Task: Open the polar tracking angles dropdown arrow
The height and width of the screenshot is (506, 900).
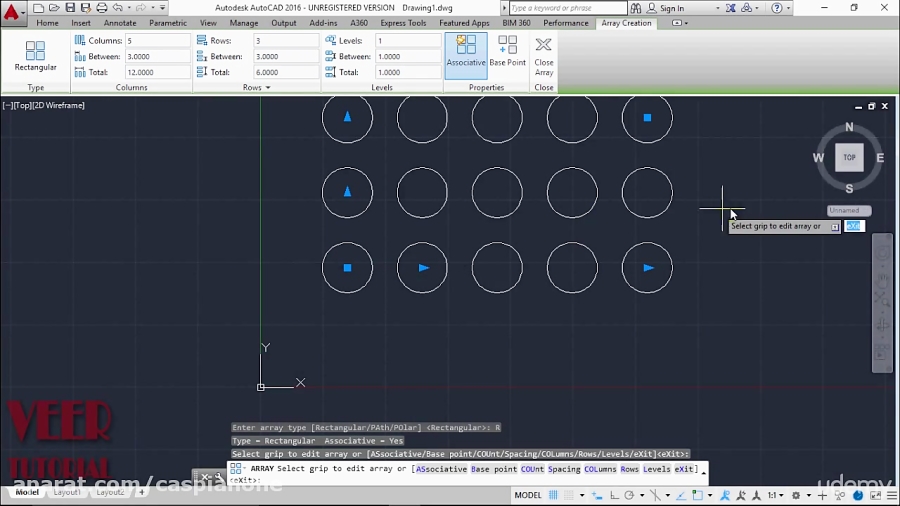Action: [642, 495]
